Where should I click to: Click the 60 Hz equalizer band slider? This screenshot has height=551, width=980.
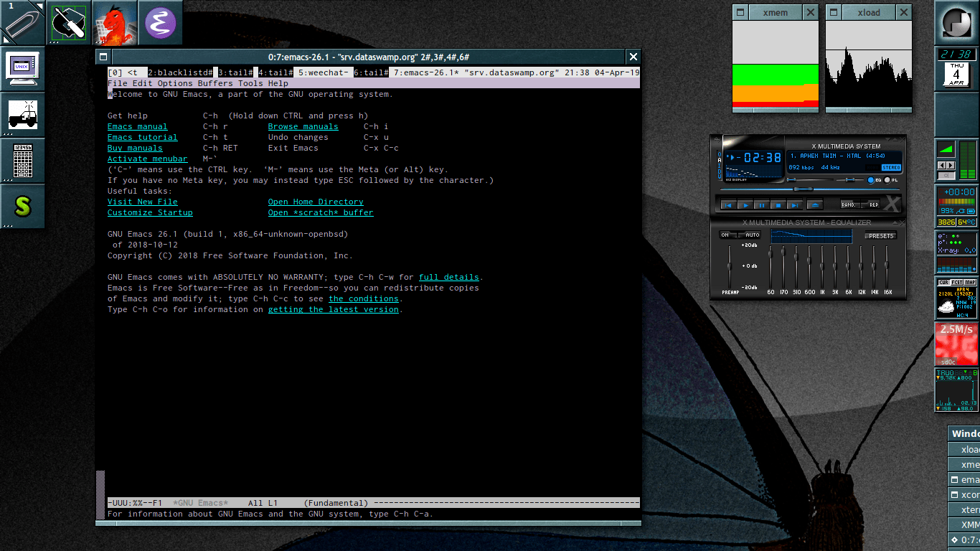tap(770, 266)
